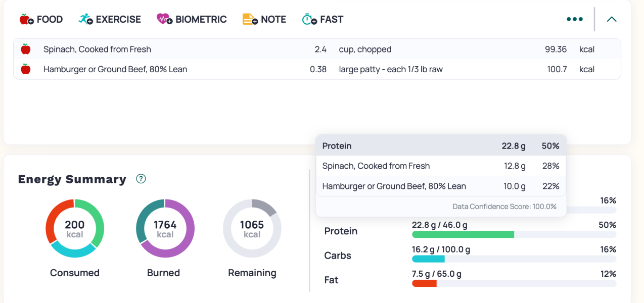
Task: Click the apple icon beside Hamburger entry
Action: [x=25, y=69]
